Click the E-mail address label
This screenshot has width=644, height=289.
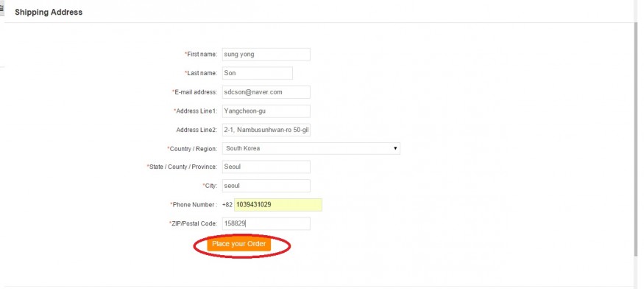pyautogui.click(x=195, y=92)
